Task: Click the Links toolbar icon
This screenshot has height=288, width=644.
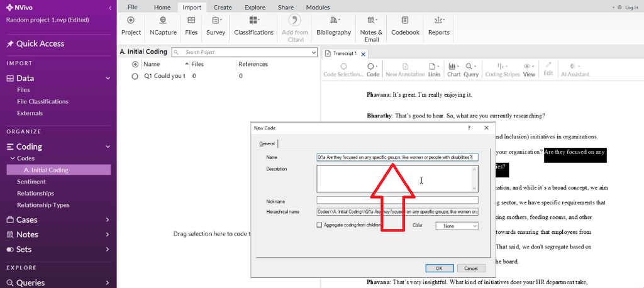Action: (434, 70)
